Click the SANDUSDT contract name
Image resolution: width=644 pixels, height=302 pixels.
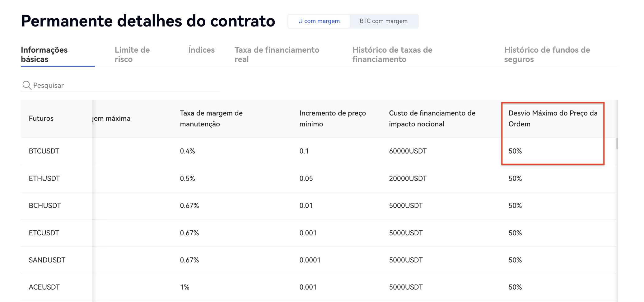click(x=47, y=260)
